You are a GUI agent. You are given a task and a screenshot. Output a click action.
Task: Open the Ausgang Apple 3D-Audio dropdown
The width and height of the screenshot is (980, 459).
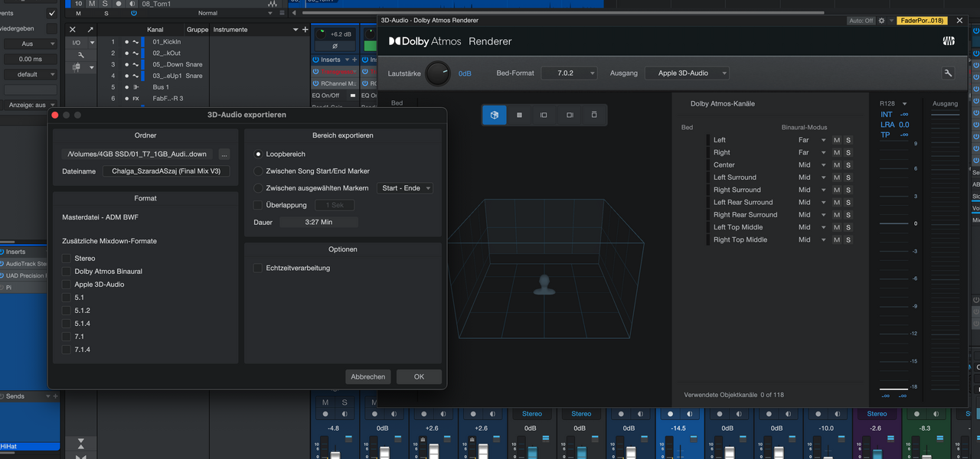[688, 73]
